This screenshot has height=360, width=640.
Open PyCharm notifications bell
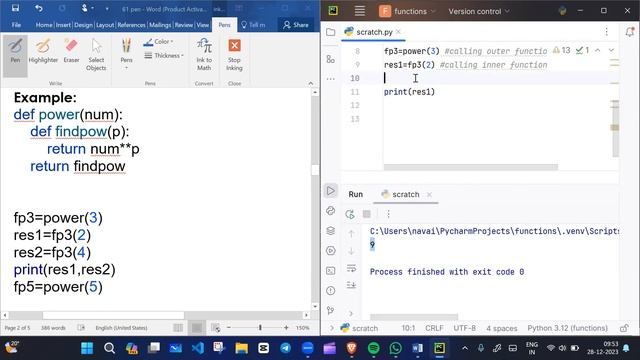click(630, 32)
